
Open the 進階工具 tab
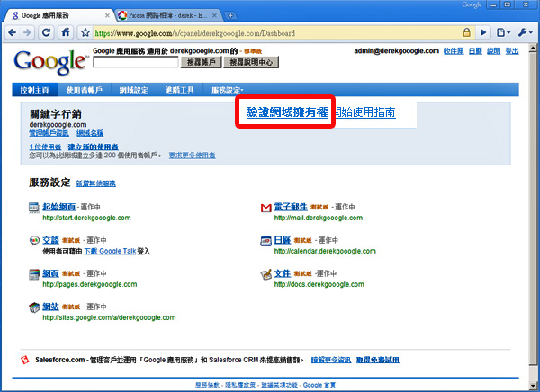(180, 90)
